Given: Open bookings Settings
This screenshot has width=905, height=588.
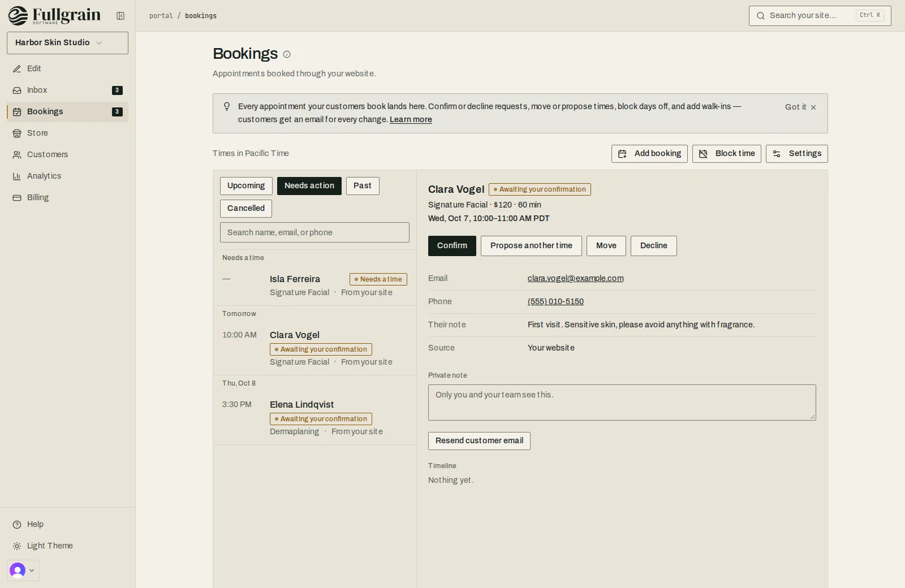Looking at the screenshot, I should 797,154.
